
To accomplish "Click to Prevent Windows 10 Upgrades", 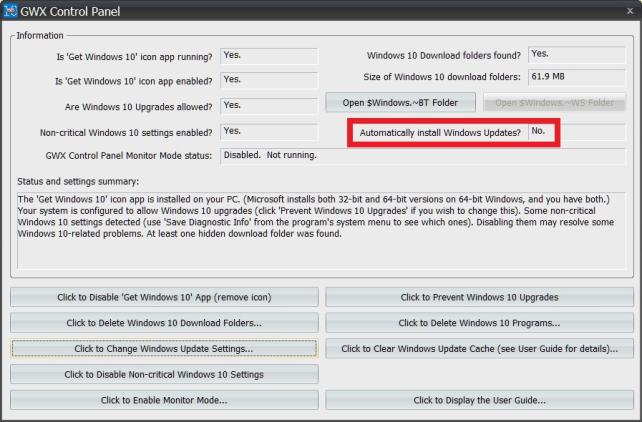I will pos(479,297).
